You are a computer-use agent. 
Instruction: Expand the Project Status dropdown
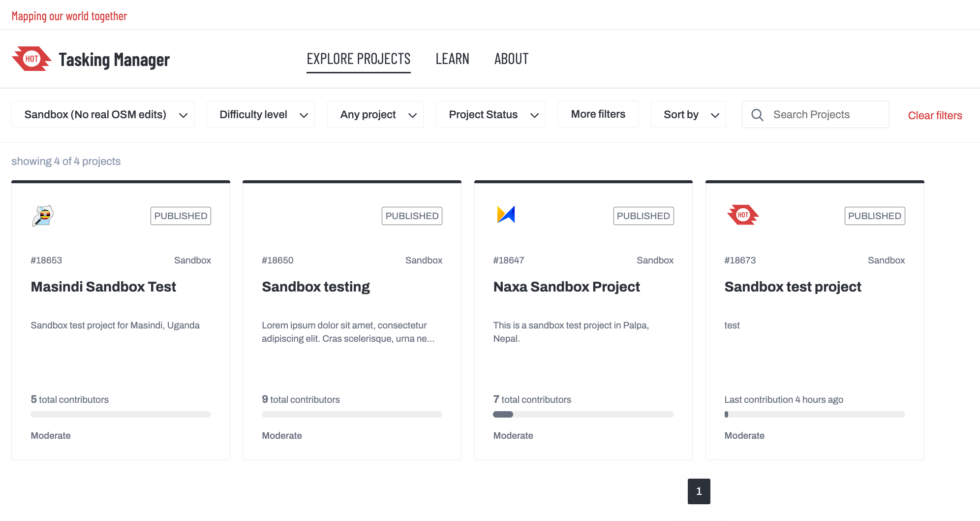coord(490,115)
